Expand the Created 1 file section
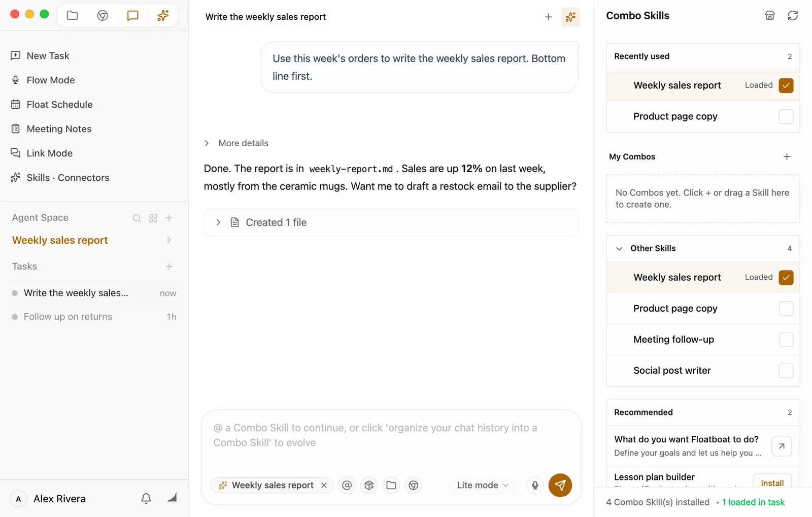This screenshot has height=517, width=812. [x=391, y=222]
